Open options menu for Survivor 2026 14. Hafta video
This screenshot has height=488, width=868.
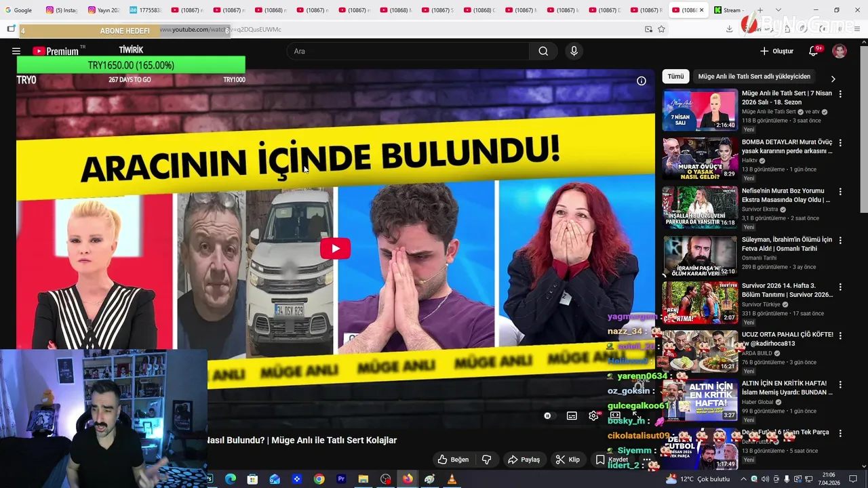tap(840, 287)
